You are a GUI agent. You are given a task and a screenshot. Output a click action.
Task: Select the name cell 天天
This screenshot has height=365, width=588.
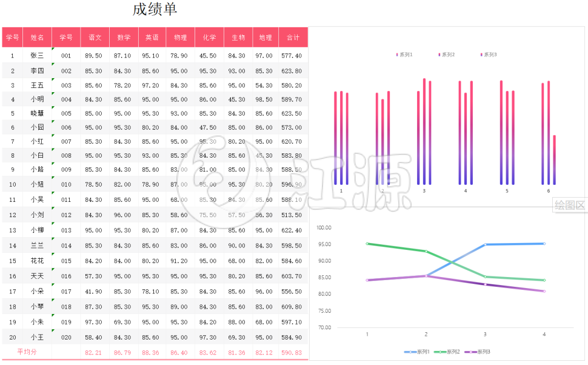(x=37, y=276)
